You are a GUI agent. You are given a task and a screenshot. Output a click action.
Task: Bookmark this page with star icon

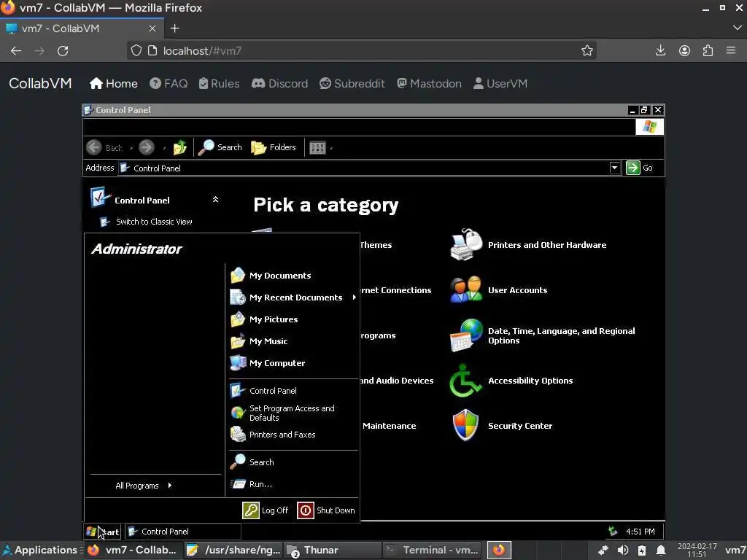[x=587, y=50]
